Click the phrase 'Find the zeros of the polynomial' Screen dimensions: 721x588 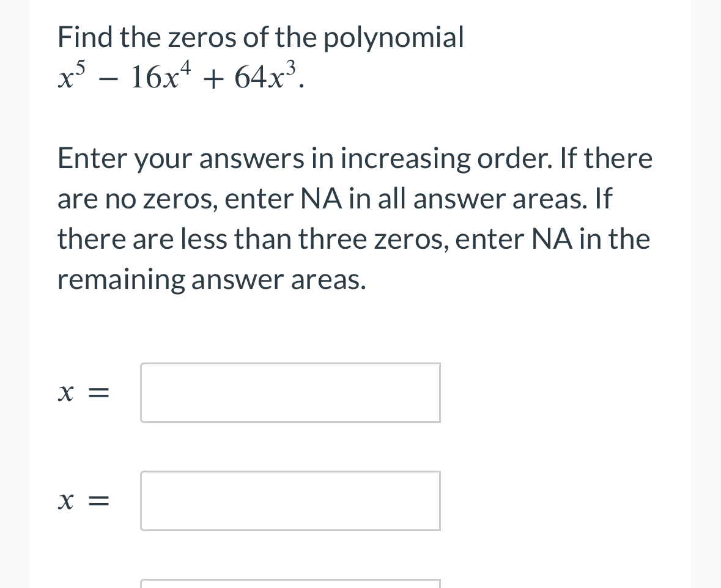pyautogui.click(x=259, y=37)
